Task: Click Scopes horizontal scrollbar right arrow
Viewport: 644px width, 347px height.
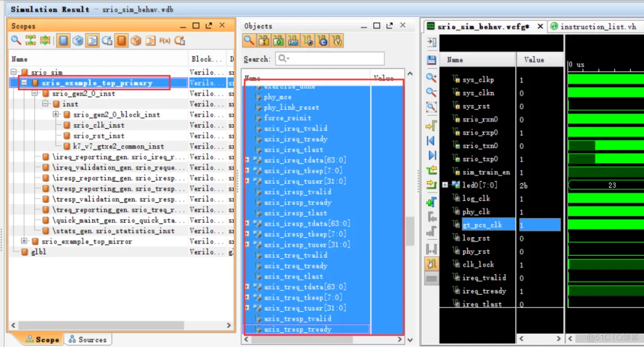Action: pyautogui.click(x=229, y=325)
